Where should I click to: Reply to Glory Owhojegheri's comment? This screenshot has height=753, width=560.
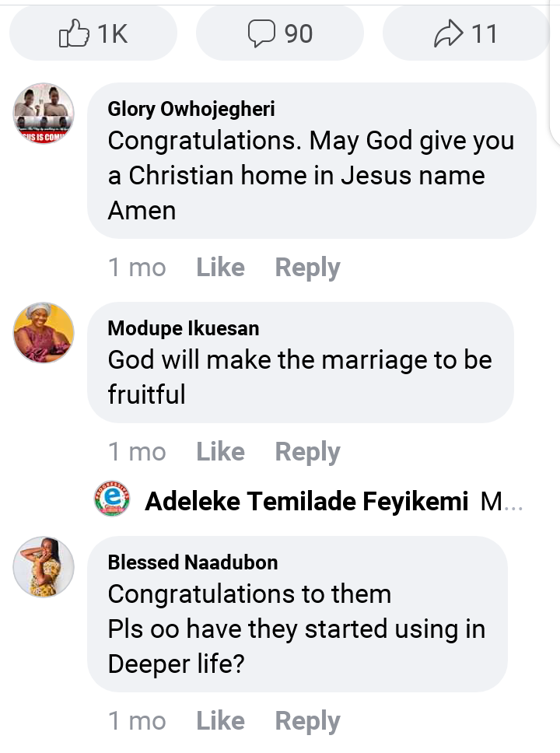pos(307,268)
